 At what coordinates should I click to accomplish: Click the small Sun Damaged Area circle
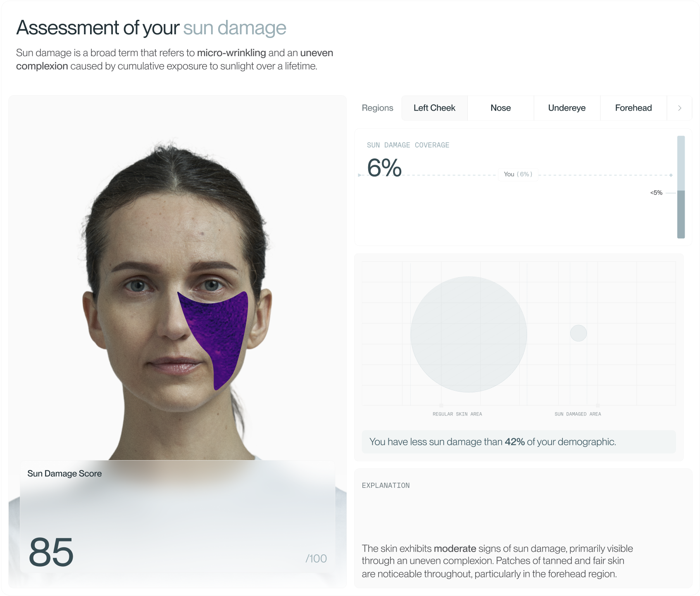tap(579, 333)
